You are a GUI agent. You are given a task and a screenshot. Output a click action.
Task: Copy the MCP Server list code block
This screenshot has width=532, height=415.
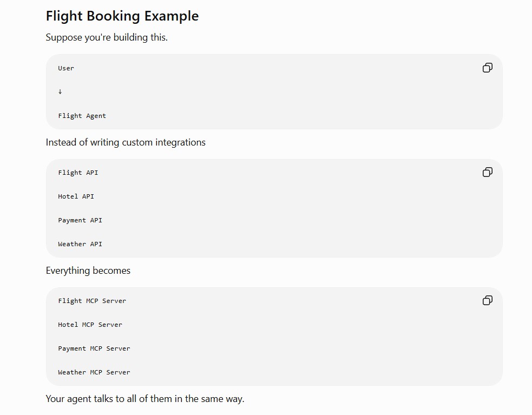tap(488, 301)
